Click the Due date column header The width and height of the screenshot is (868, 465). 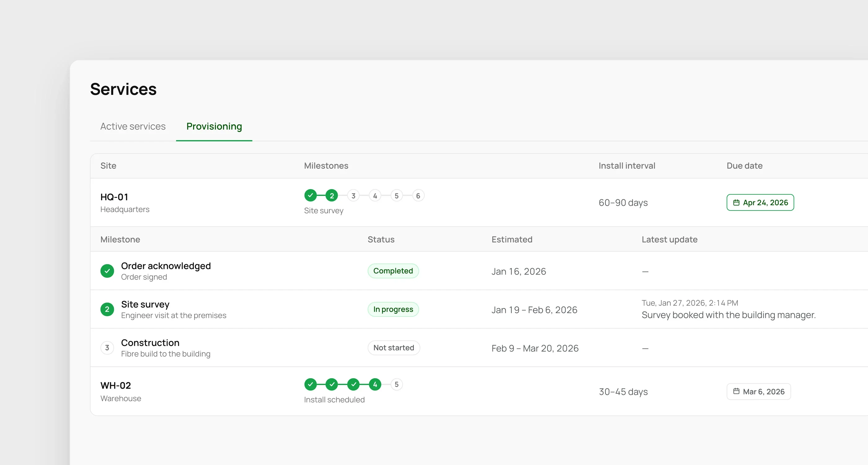pos(744,166)
